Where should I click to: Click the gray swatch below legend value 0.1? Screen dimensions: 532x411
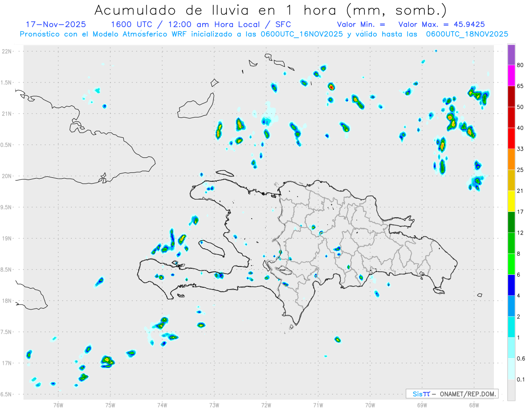point(511,390)
